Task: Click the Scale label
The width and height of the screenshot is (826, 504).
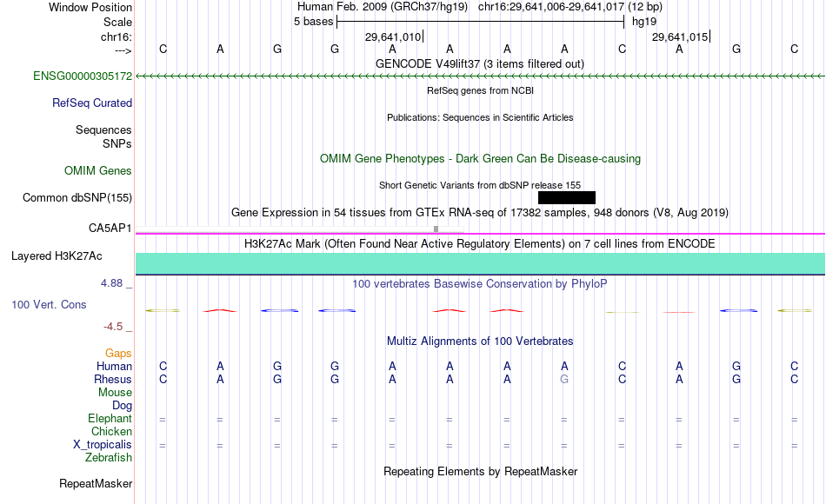Action: tap(118, 22)
